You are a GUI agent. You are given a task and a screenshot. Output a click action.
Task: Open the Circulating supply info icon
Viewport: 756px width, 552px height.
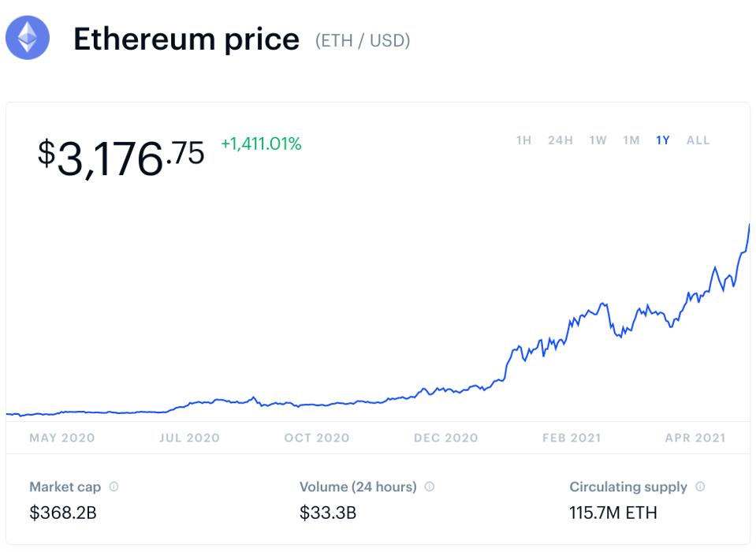point(701,487)
